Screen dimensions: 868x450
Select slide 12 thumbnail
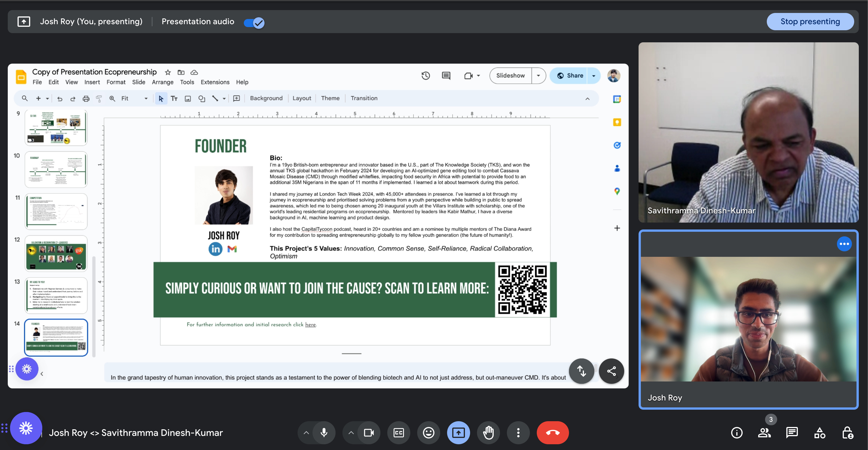coord(56,253)
